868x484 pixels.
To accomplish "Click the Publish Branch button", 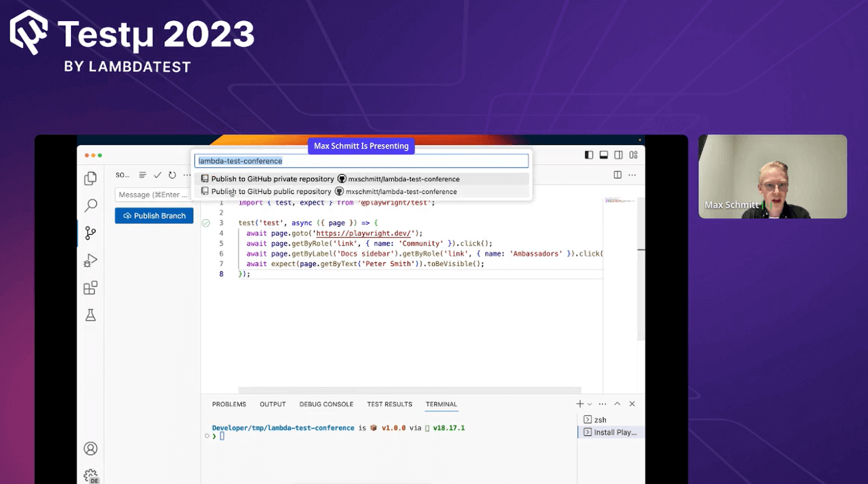I will point(154,216).
